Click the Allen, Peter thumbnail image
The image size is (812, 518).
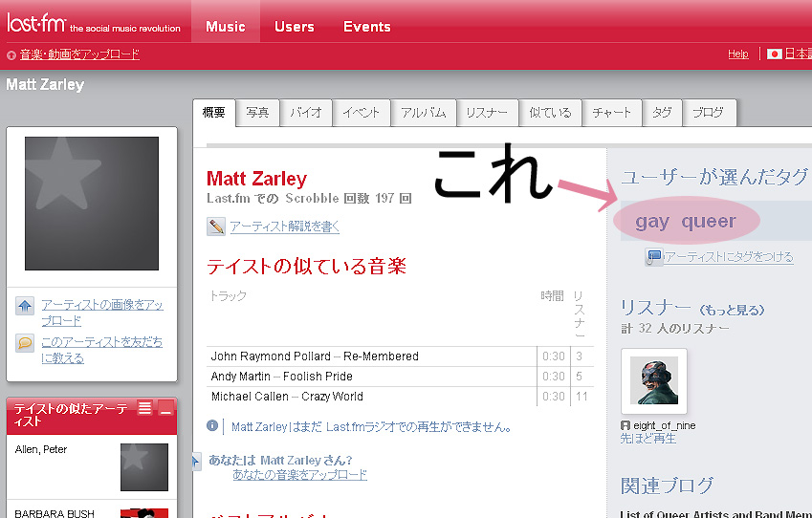(x=144, y=467)
